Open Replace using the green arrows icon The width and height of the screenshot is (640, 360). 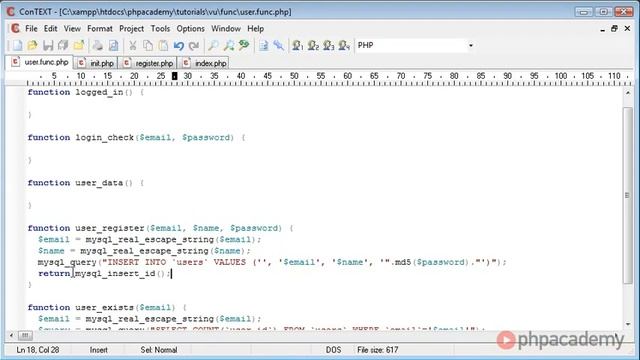pos(244,45)
